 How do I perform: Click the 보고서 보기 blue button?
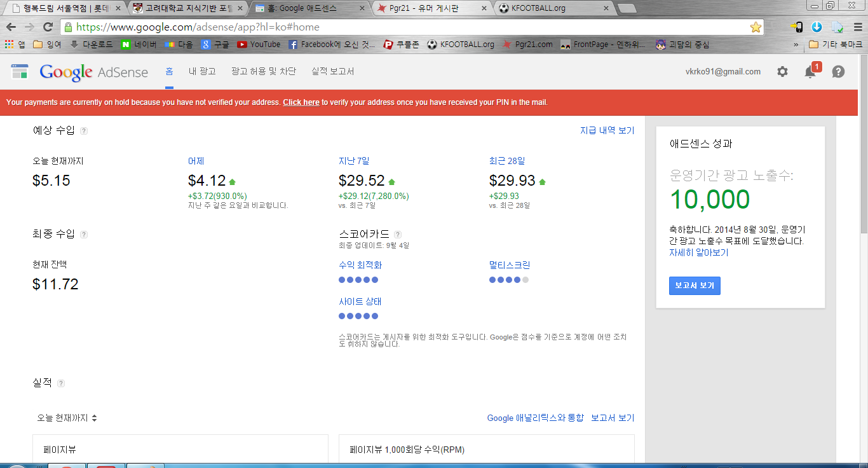(x=695, y=286)
